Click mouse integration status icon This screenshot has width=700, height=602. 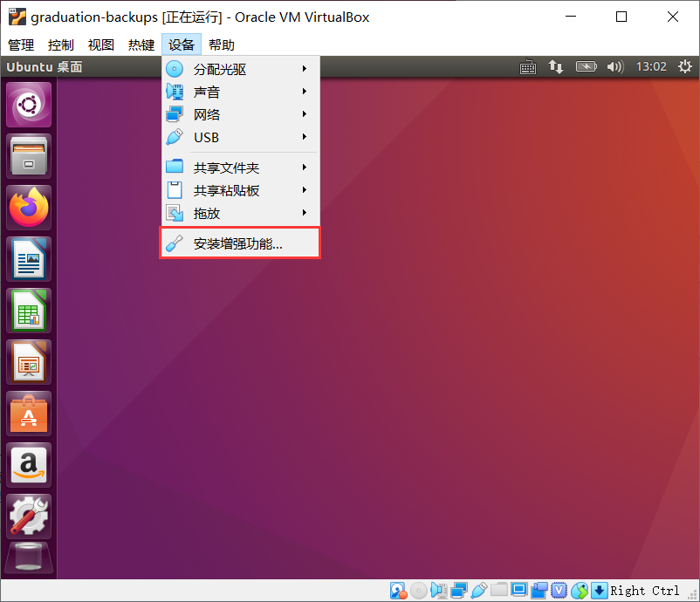pos(580,591)
